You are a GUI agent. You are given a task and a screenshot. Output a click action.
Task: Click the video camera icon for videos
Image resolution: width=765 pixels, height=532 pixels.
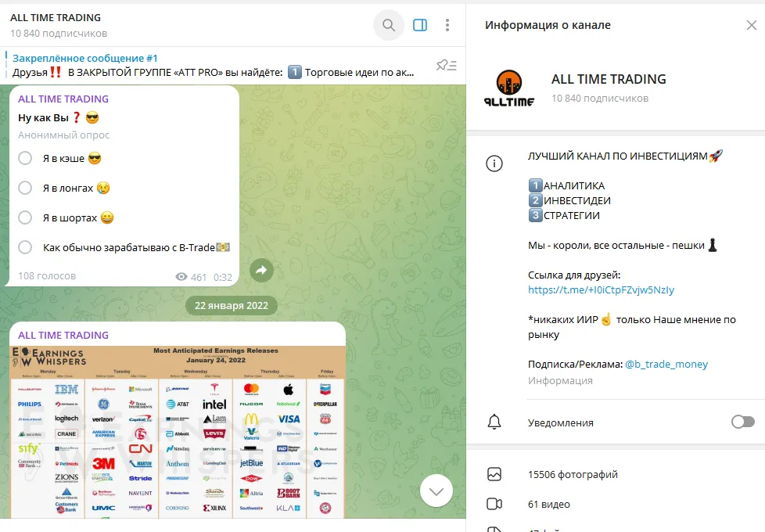(x=494, y=504)
